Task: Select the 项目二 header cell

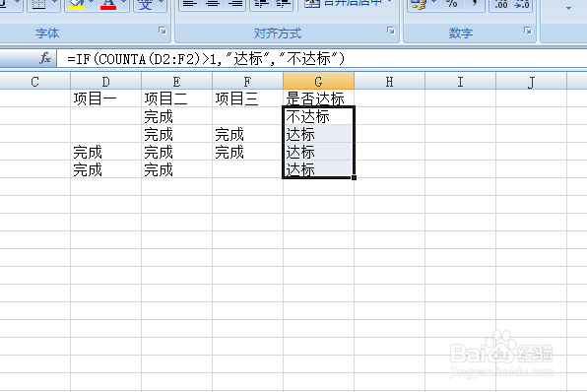Action: click(176, 98)
